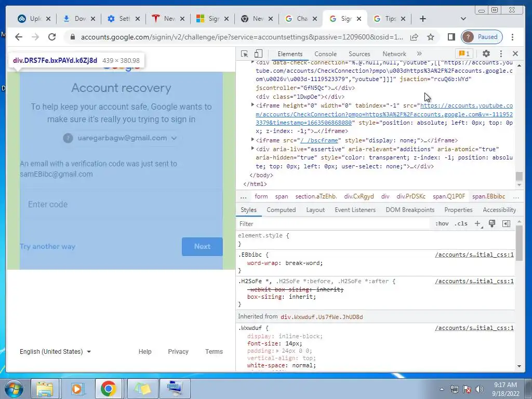The image size is (532, 399).
Task: Share this page using the share icon
Action: coord(414,37)
